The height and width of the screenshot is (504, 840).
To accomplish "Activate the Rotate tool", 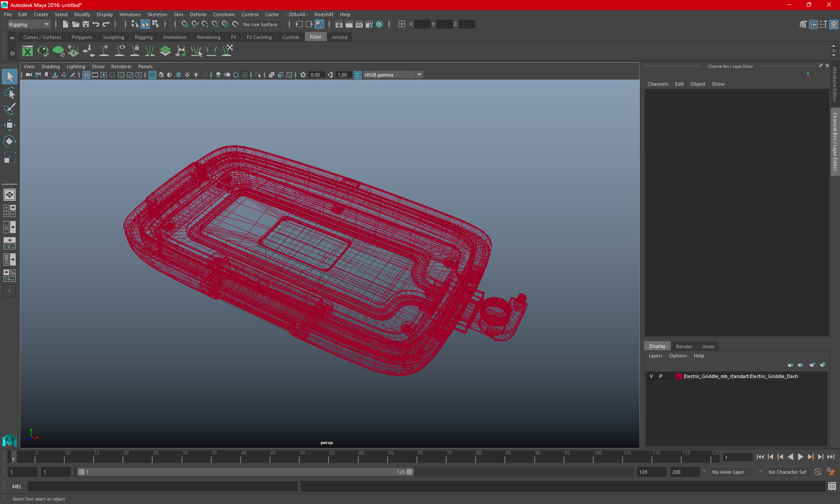I will [9, 141].
